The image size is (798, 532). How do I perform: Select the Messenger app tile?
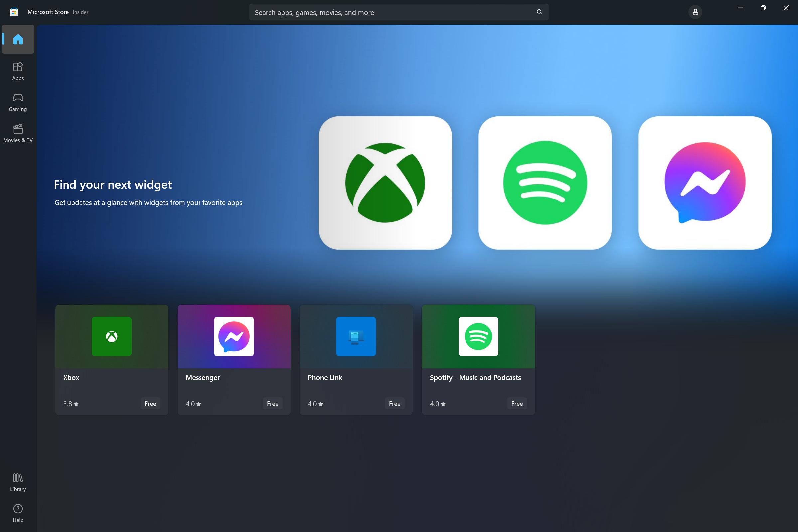tap(233, 359)
